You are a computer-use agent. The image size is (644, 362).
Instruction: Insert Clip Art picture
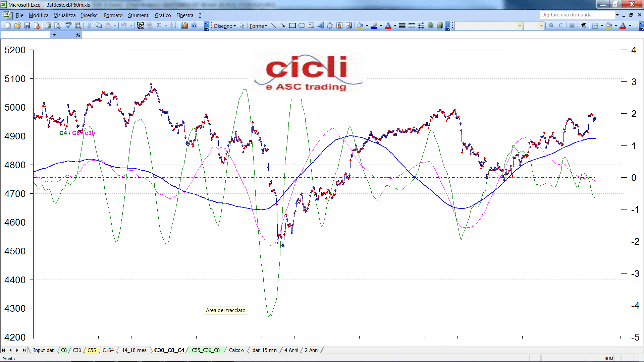[x=339, y=26]
